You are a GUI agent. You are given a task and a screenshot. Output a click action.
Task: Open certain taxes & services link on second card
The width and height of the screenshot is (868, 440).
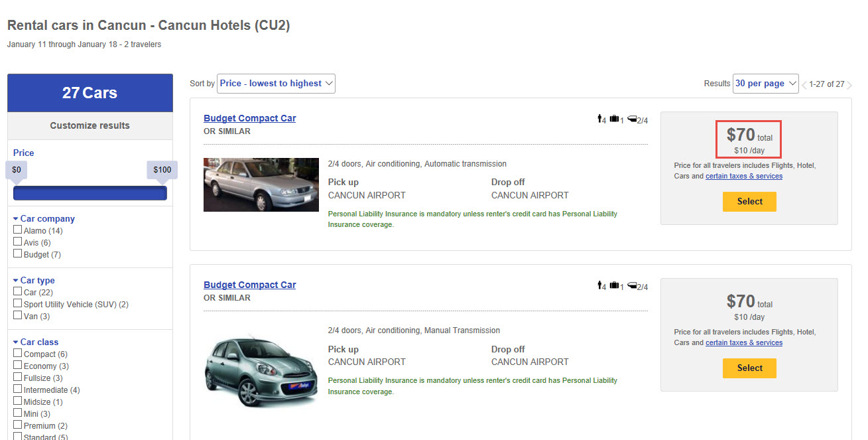click(x=744, y=343)
